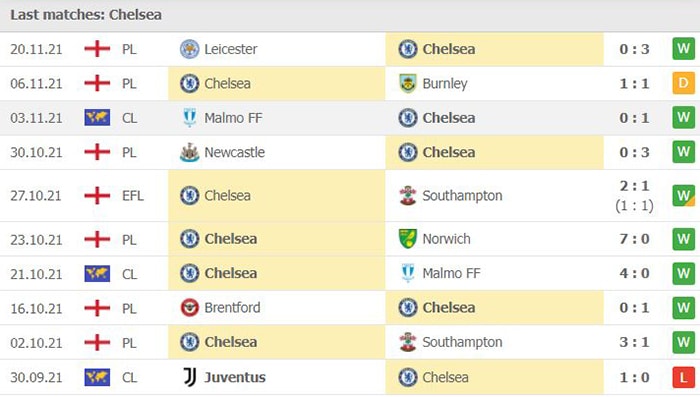Click the Leicester club crest icon
This screenshot has height=397, width=700.
coord(189,49)
